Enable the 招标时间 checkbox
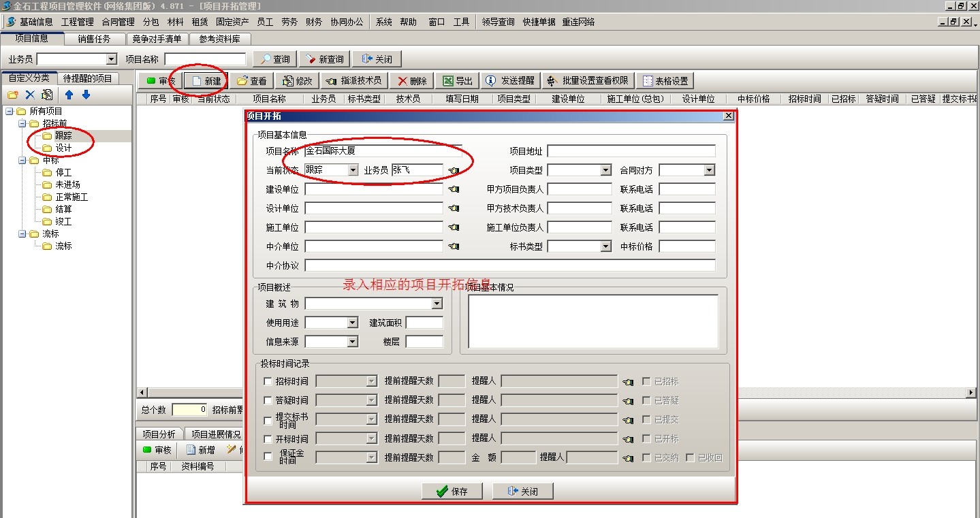 click(x=268, y=381)
